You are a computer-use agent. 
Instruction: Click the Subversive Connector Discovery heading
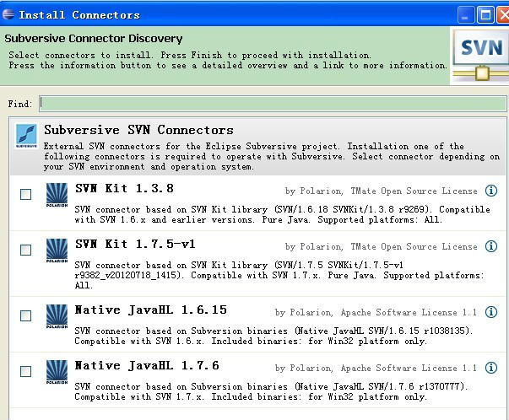pos(94,39)
